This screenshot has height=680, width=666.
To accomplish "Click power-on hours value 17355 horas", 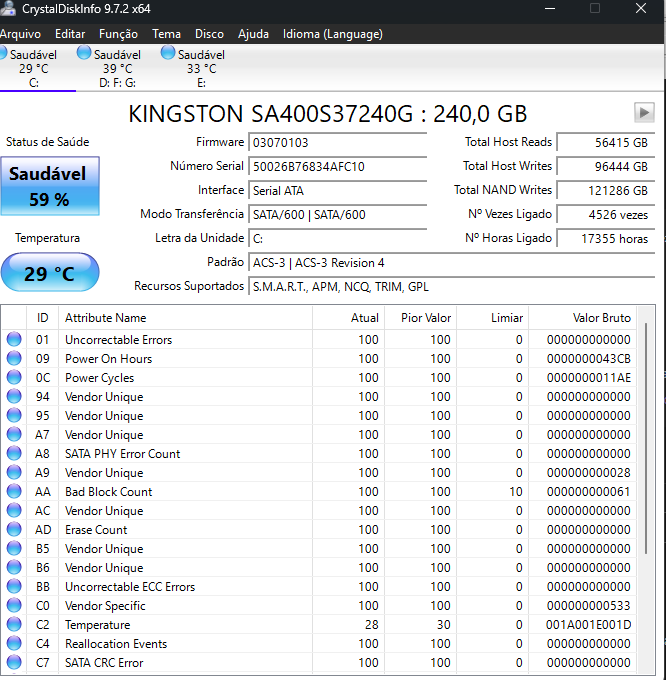I will [x=605, y=239].
